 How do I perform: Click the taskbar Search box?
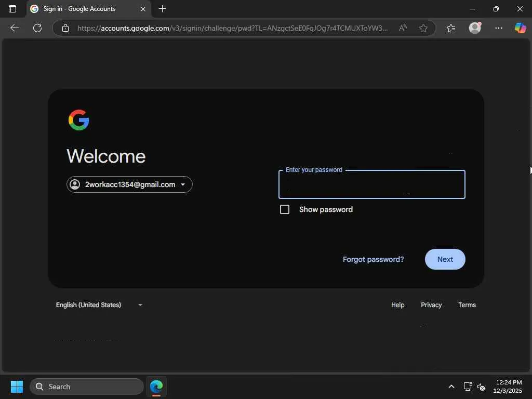[87, 387]
